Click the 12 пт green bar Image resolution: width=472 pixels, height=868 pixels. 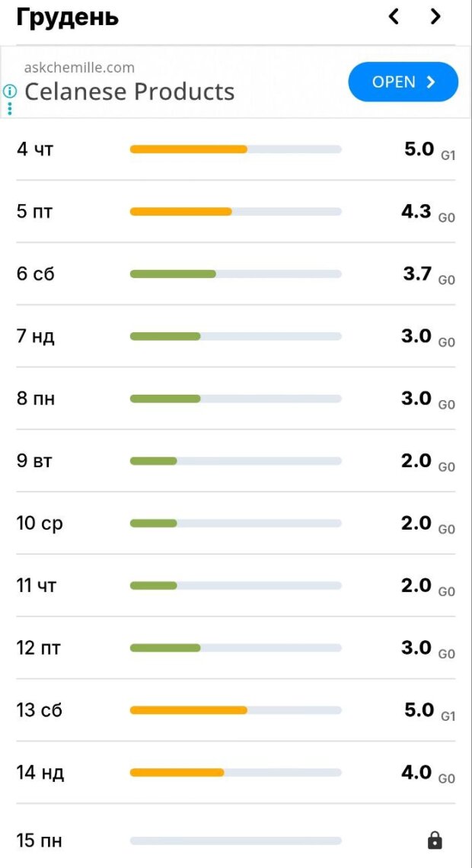[165, 648]
